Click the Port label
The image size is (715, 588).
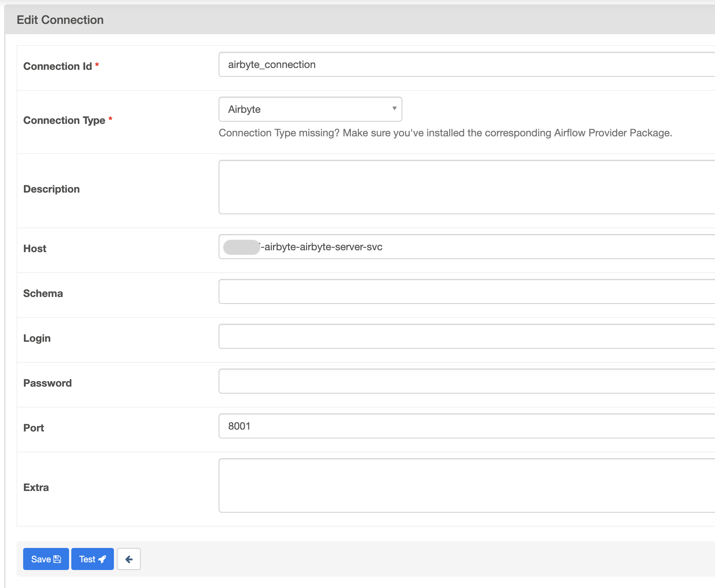coord(34,428)
